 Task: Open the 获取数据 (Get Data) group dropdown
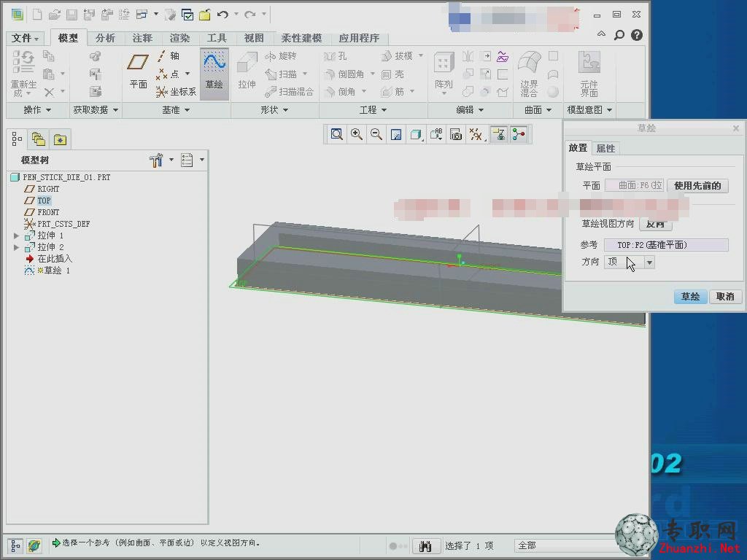[x=96, y=110]
